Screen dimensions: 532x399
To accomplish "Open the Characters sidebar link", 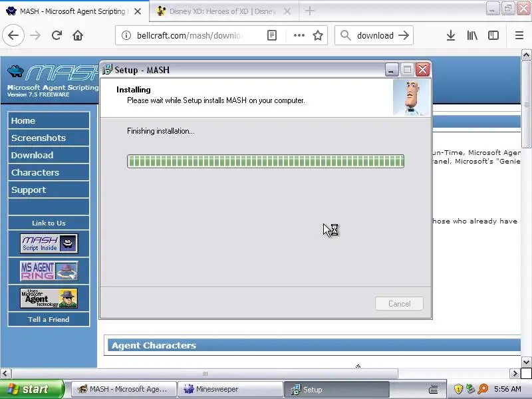I will coord(49,172).
